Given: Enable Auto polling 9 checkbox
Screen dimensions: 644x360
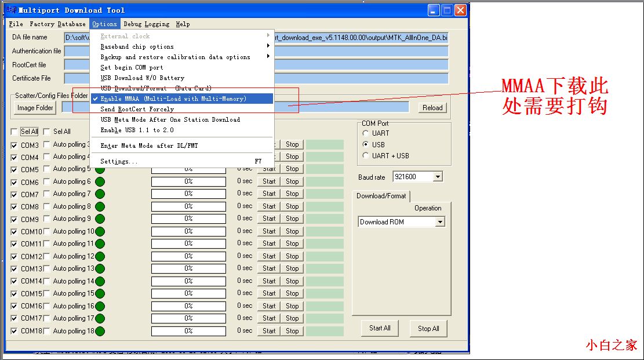Looking at the screenshot, I should (46, 219).
